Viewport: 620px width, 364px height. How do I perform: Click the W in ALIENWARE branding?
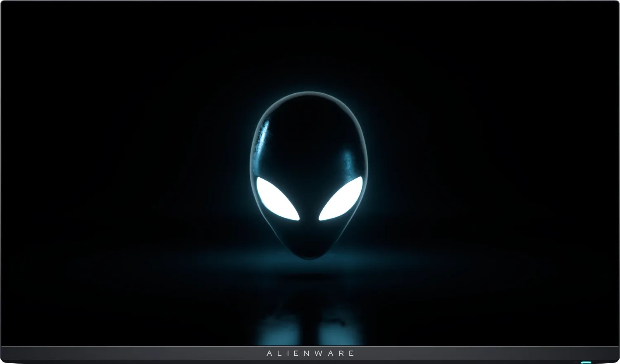click(x=319, y=353)
